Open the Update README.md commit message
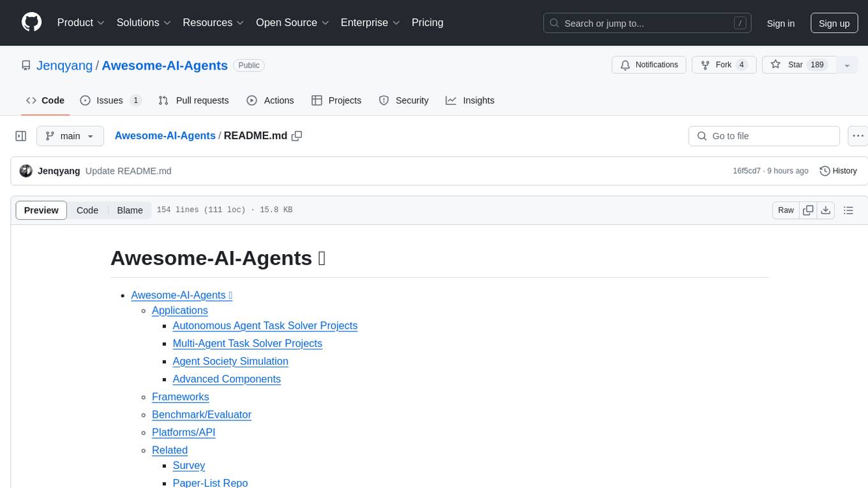The image size is (868, 488). (128, 171)
